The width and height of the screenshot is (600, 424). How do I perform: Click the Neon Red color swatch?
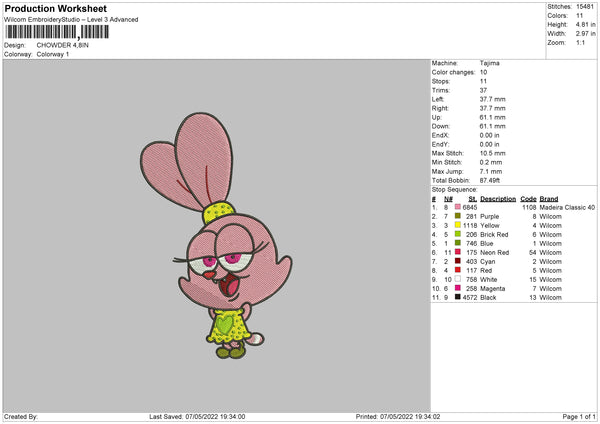coord(457,252)
